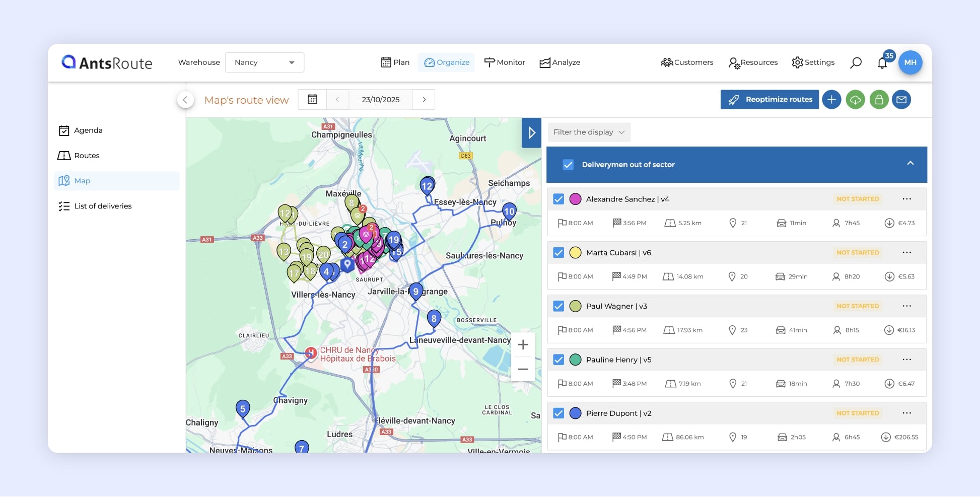Open the Filter the display dropdown

pos(589,132)
